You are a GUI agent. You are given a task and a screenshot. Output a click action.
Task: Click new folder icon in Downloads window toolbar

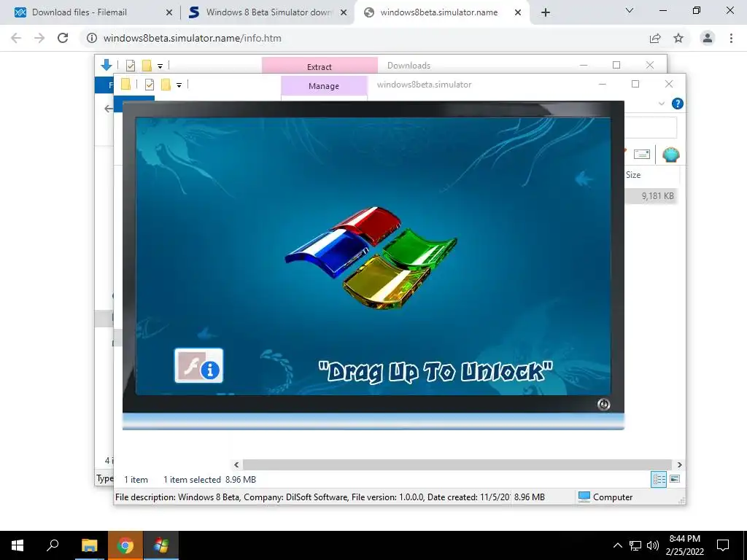point(147,65)
